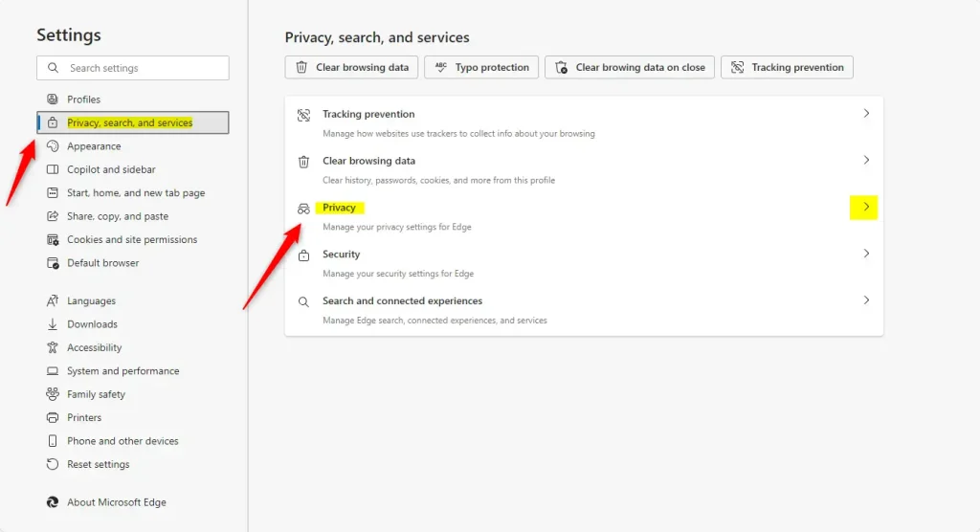Click 'Clear history, passwords, cookies' description
The height and width of the screenshot is (532, 980).
(x=438, y=180)
